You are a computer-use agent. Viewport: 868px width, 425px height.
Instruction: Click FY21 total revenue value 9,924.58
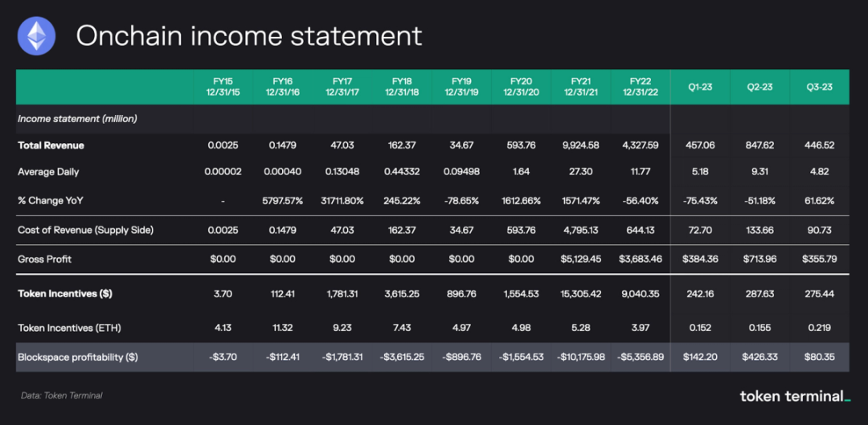[x=581, y=145]
